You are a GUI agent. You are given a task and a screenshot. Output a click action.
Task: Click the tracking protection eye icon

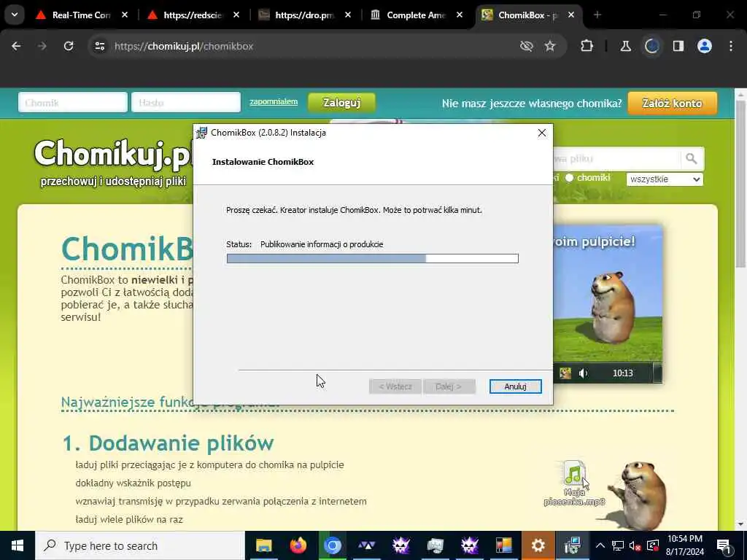point(527,46)
